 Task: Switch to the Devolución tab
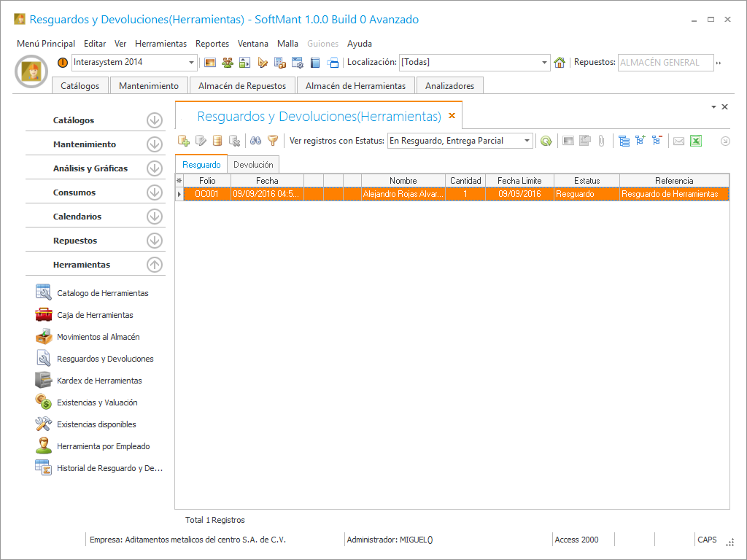coord(253,165)
